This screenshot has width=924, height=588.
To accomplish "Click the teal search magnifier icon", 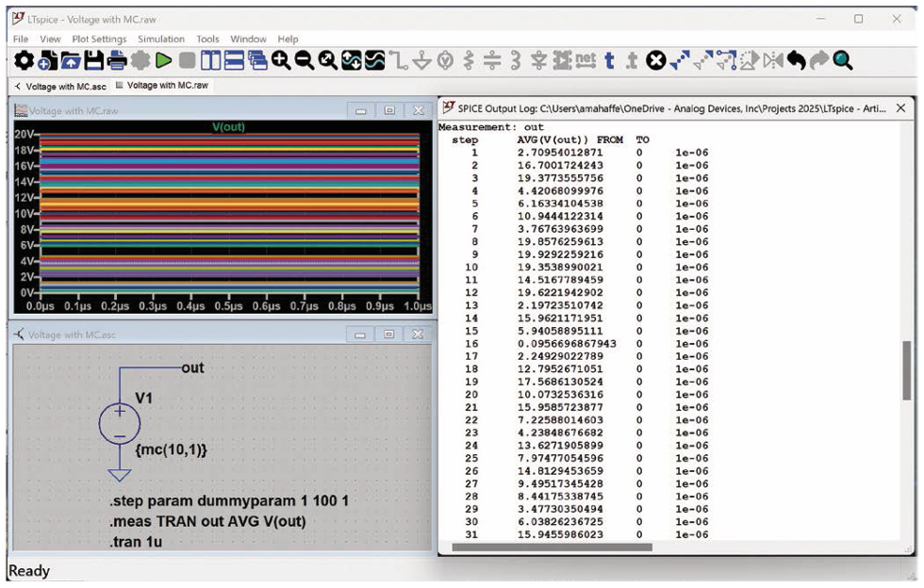I will (843, 61).
